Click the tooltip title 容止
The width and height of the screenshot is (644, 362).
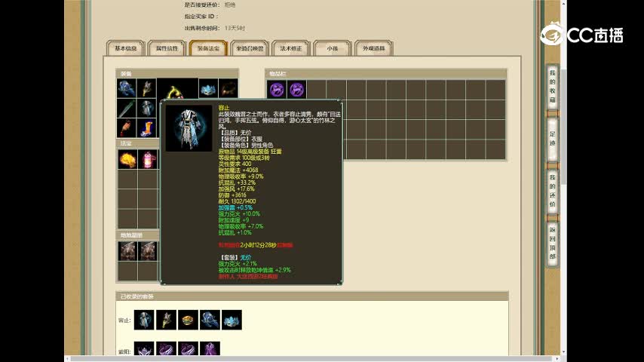[x=224, y=108]
